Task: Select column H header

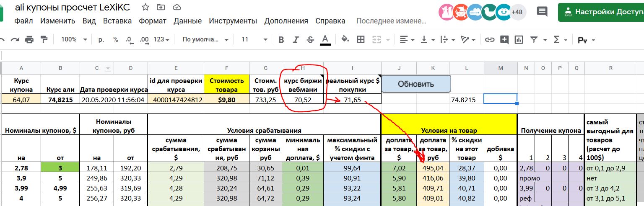Action: point(303,68)
